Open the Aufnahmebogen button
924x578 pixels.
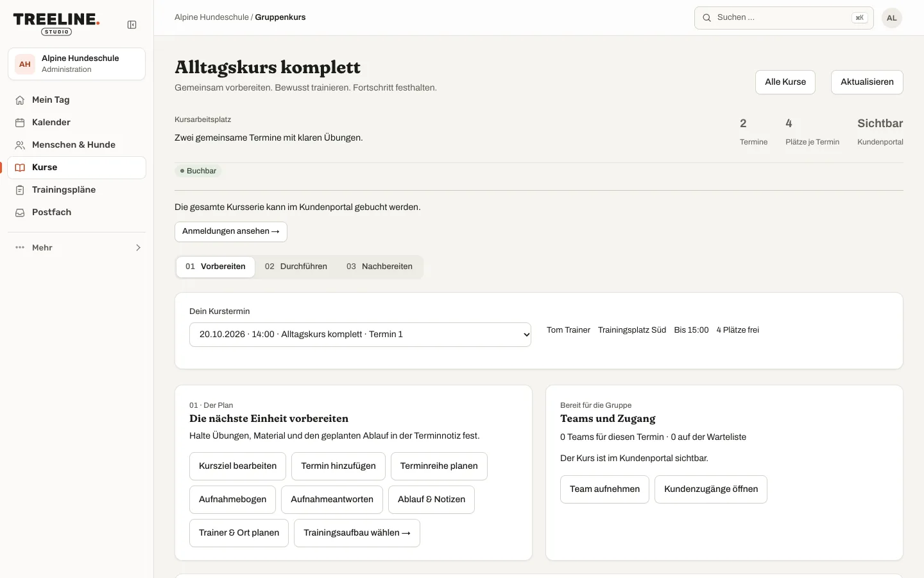(x=232, y=500)
